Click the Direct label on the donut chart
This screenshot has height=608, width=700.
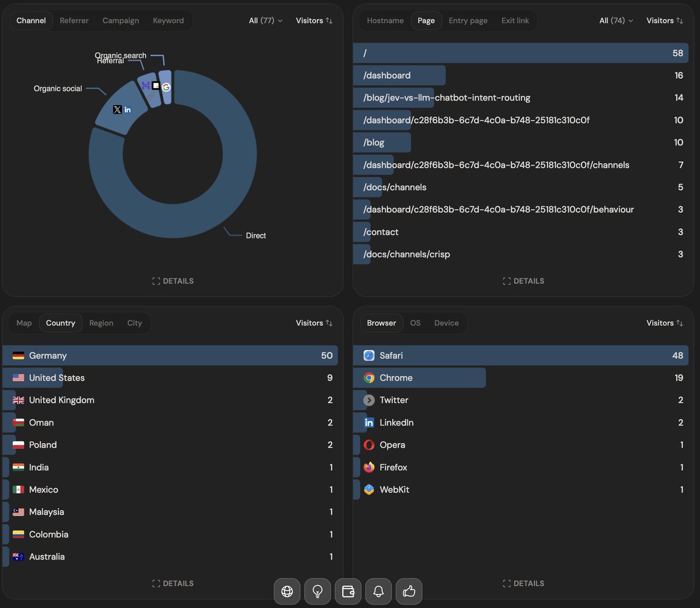click(x=256, y=236)
